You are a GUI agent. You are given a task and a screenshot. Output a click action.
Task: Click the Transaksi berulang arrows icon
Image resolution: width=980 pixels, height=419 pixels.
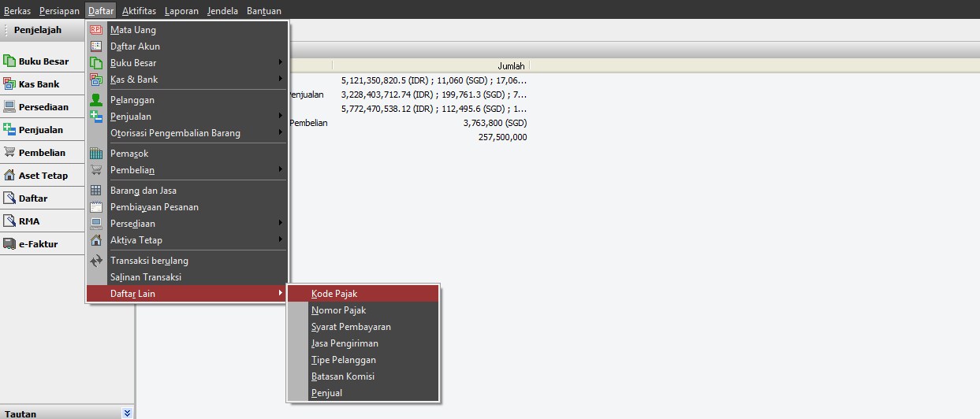96,261
